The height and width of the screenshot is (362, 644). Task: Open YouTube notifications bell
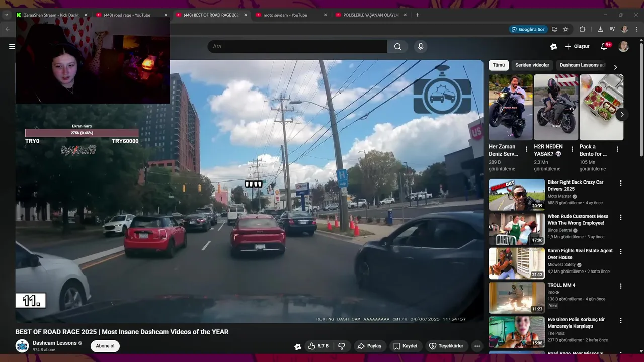pos(604,47)
